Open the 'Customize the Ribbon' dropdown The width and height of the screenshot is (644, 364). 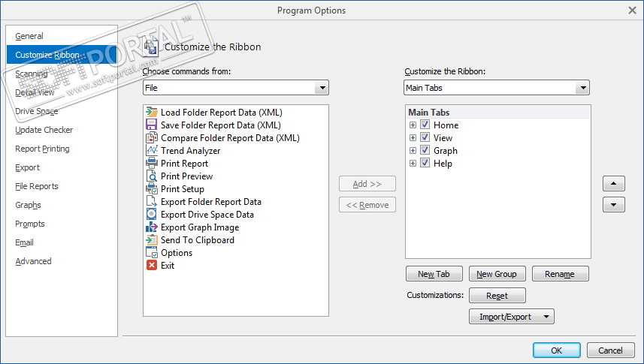pos(582,88)
